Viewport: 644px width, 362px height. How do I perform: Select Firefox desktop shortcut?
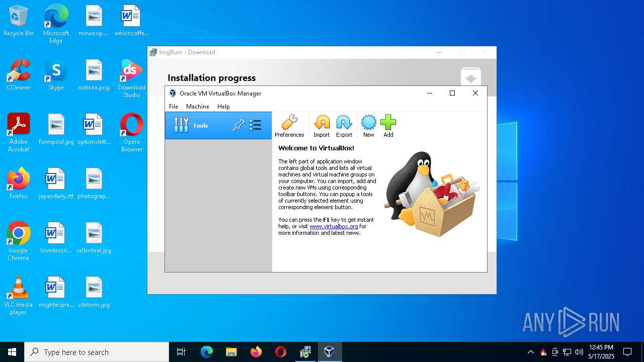click(x=19, y=184)
